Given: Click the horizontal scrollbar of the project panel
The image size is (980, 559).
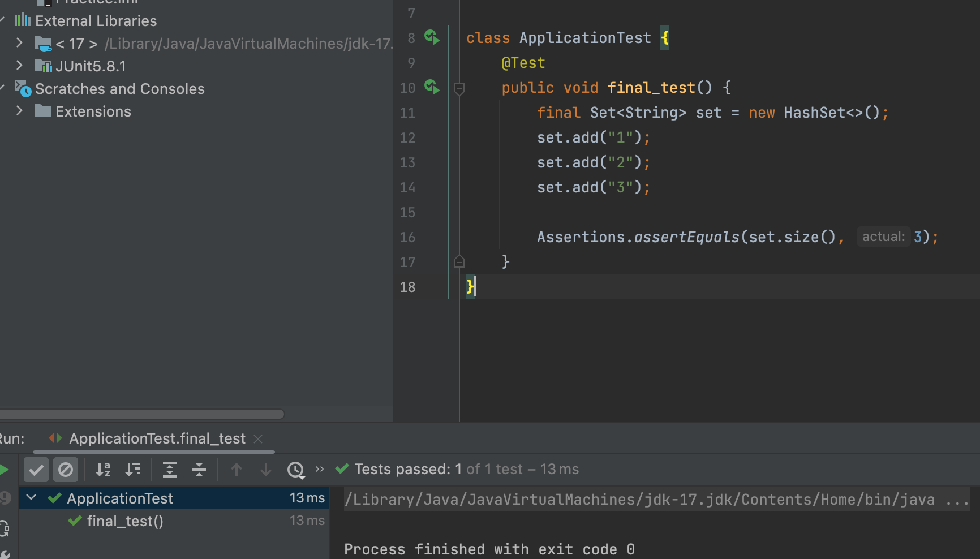Looking at the screenshot, I should (x=141, y=414).
